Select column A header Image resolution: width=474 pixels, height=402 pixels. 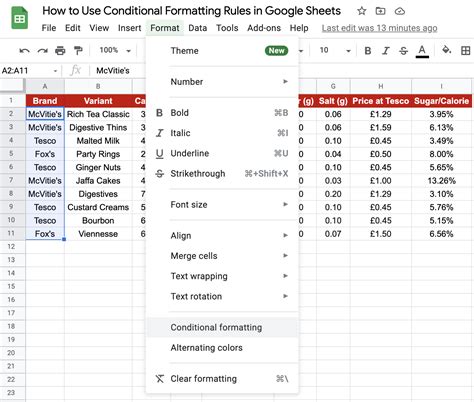point(45,86)
